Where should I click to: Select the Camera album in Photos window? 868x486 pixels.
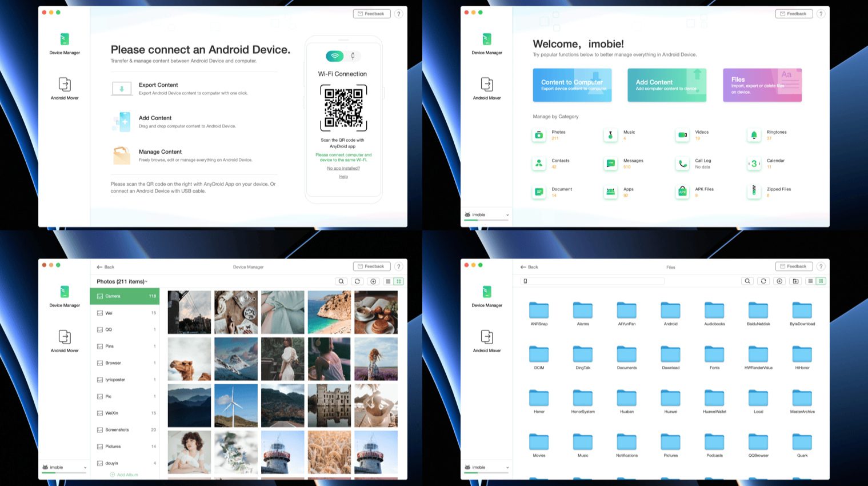[125, 296]
